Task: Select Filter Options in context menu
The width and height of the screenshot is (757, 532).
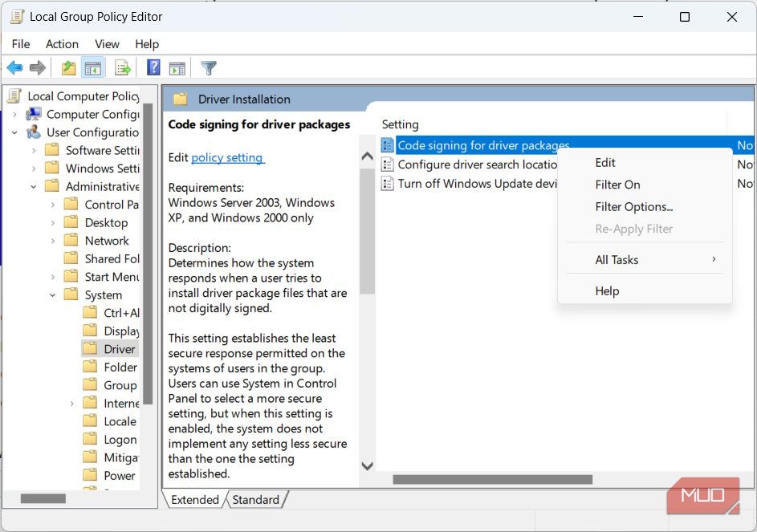Action: click(633, 207)
